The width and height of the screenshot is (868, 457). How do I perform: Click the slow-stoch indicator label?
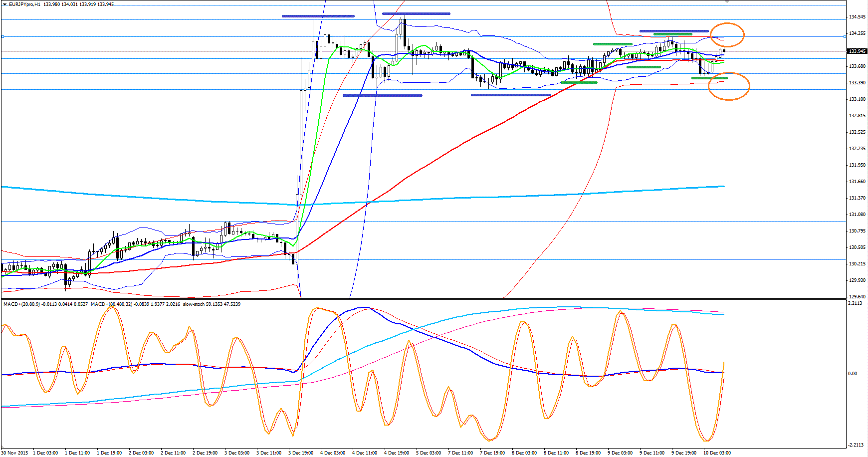[194, 304]
